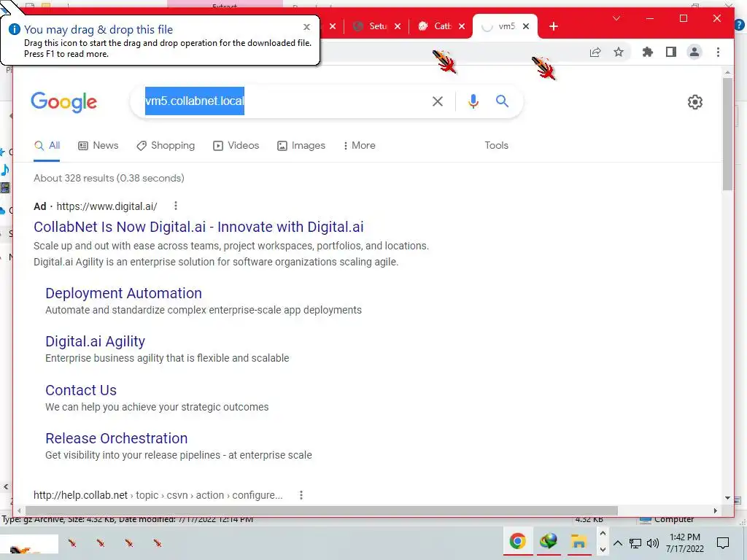Open tab search dropdown chevron

pyautogui.click(x=616, y=18)
